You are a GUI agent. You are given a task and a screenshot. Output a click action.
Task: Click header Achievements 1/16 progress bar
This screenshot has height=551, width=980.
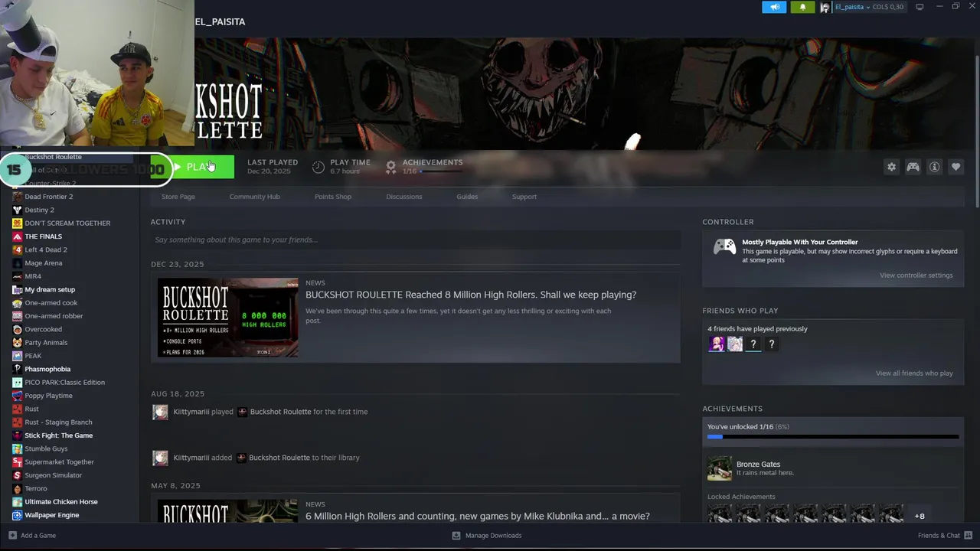coord(441,171)
